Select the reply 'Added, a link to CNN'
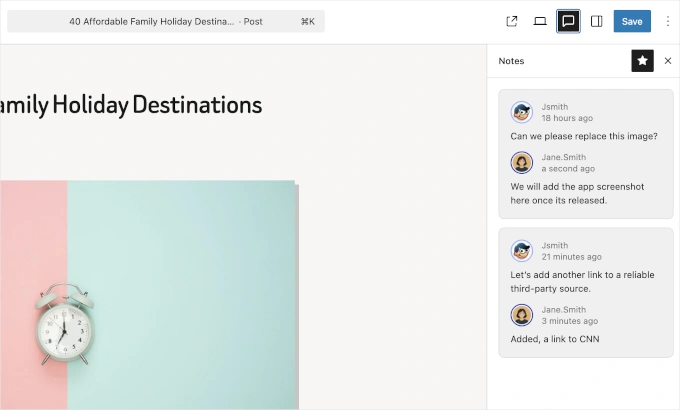680x410 pixels. coord(555,339)
